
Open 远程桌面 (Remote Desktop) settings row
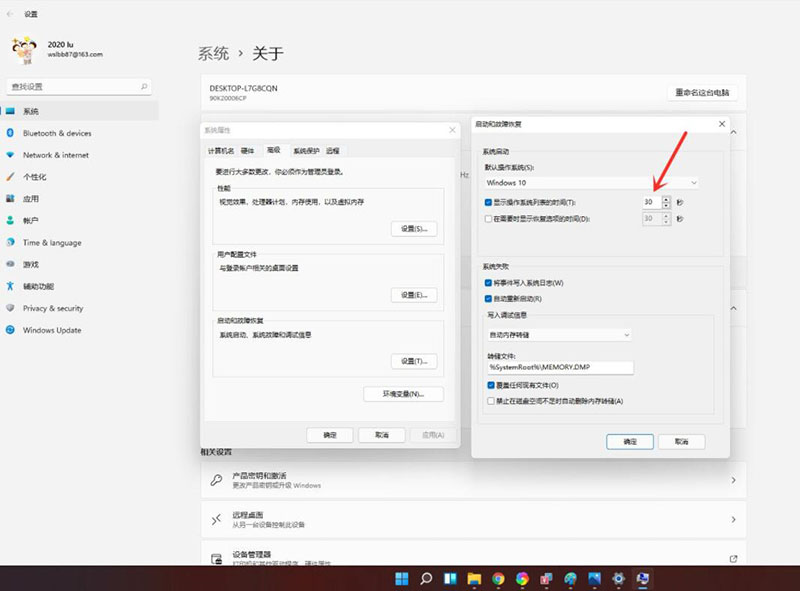coord(400,519)
